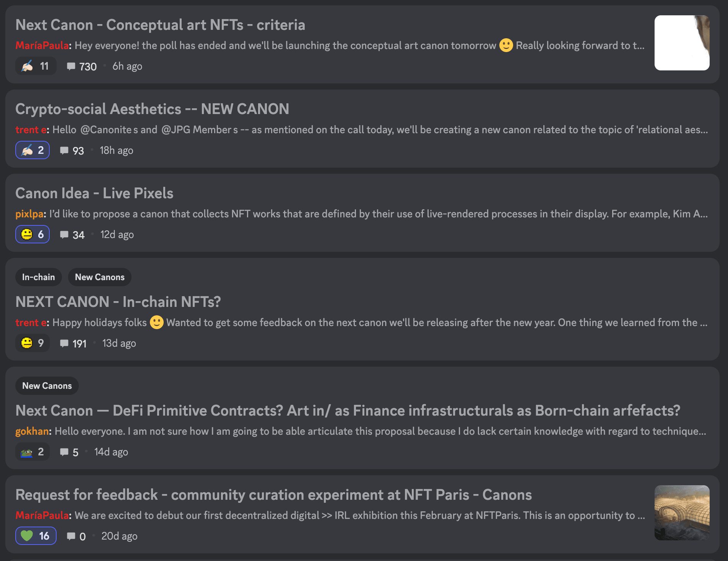
Task: Select New Canons tag on DeFi post
Action: 47,386
